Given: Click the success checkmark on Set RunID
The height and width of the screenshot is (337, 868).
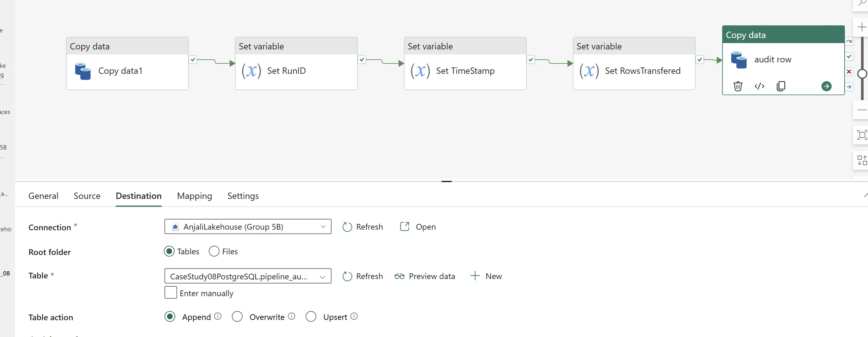Looking at the screenshot, I should pyautogui.click(x=362, y=60).
